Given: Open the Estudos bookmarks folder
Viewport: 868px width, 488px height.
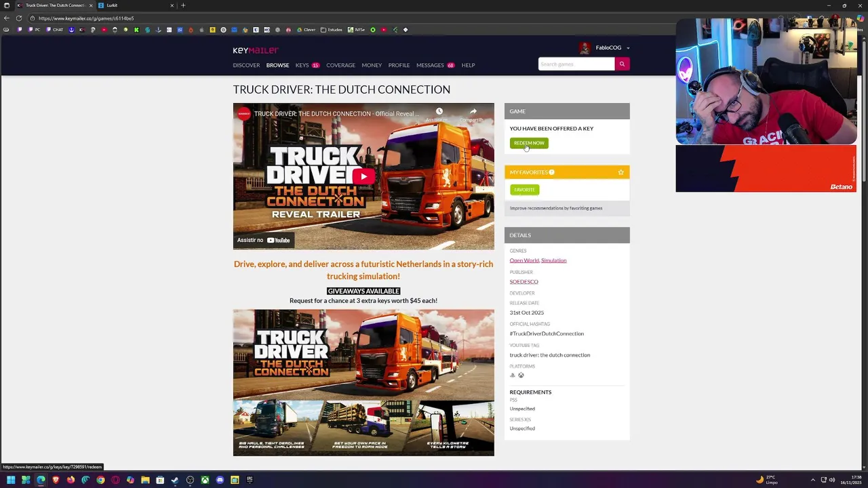Looking at the screenshot, I should 332,30.
